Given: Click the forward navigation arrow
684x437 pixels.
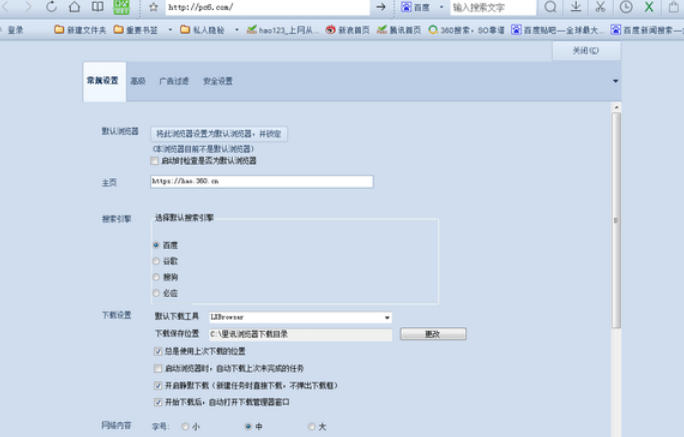Looking at the screenshot, I should [28, 7].
